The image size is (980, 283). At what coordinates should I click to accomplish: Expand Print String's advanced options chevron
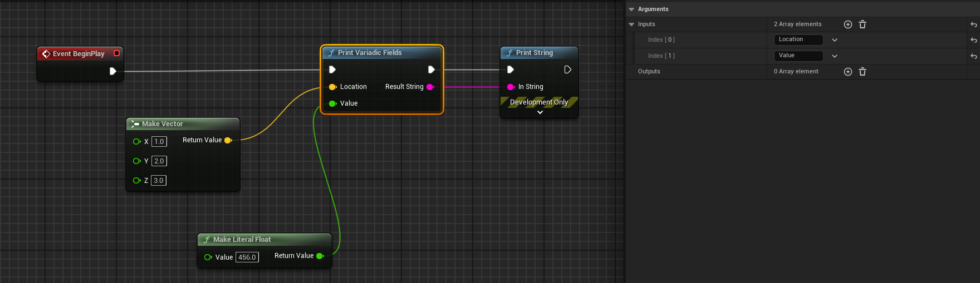pos(540,112)
